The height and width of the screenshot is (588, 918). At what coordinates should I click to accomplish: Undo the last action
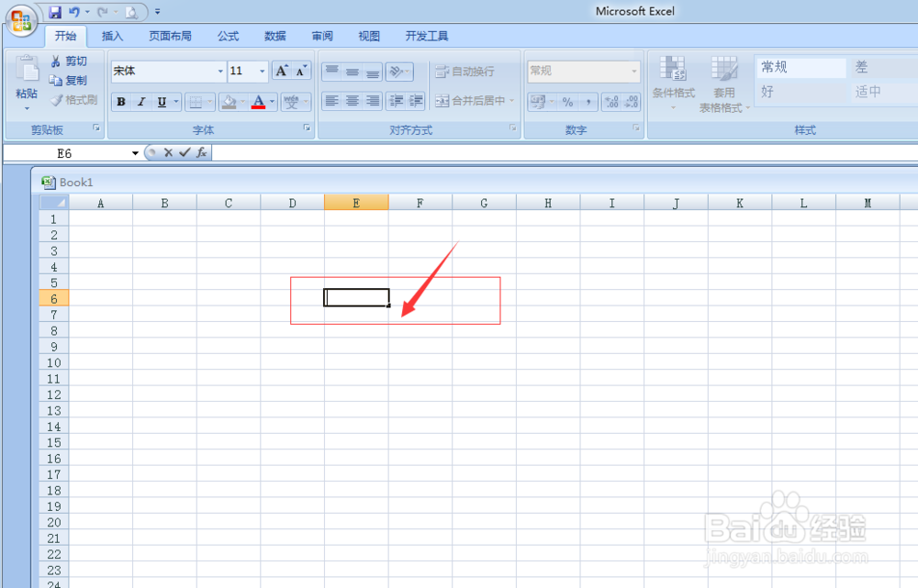[x=74, y=12]
